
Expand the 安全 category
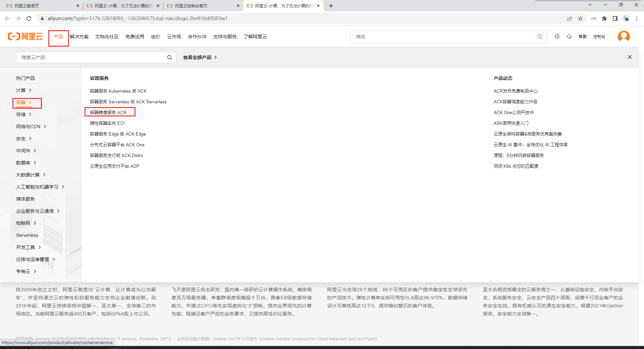coord(24,139)
